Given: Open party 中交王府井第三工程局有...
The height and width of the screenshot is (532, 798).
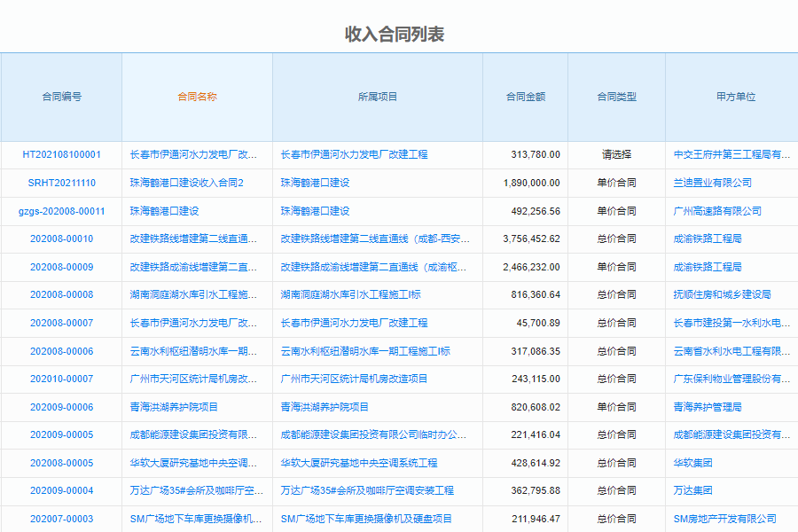Looking at the screenshot, I should (731, 155).
